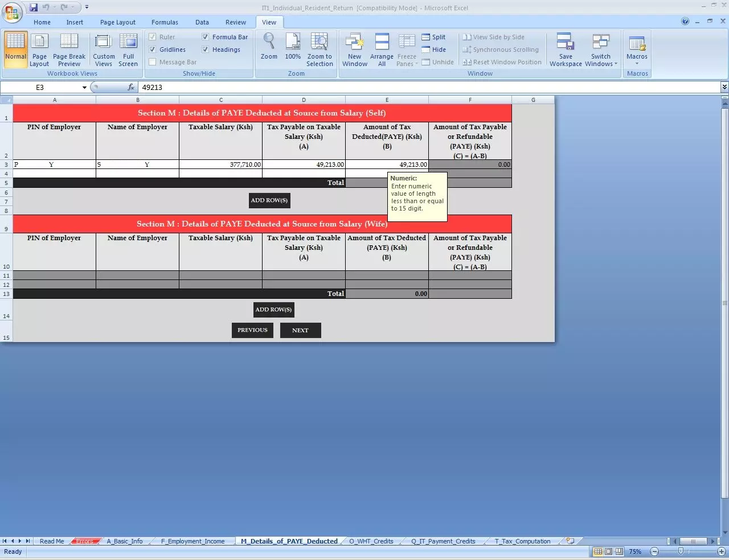Open Custom Views dialog
729x560 pixels.
click(x=104, y=50)
